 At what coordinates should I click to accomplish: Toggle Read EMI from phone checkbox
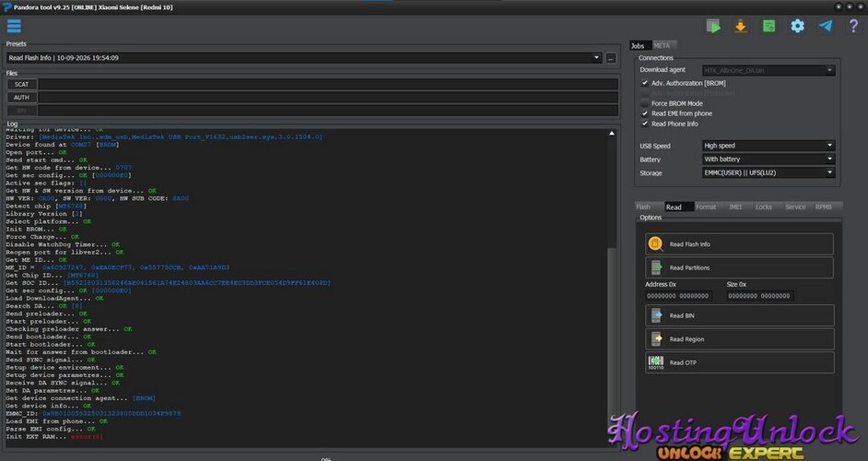(x=644, y=113)
